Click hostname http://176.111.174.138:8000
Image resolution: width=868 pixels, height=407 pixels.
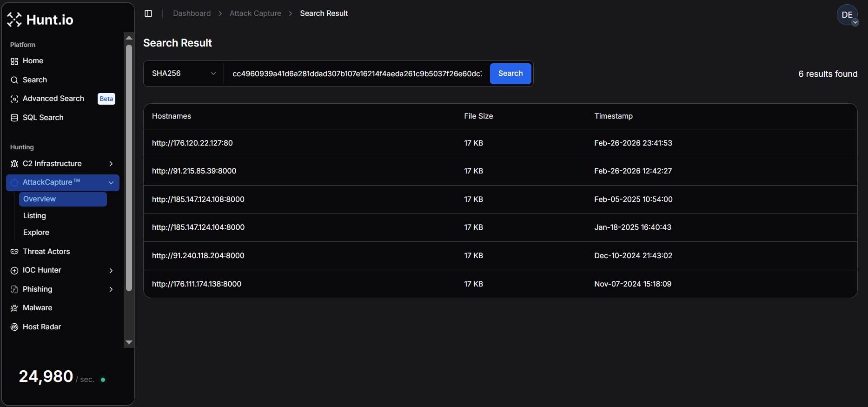point(197,284)
